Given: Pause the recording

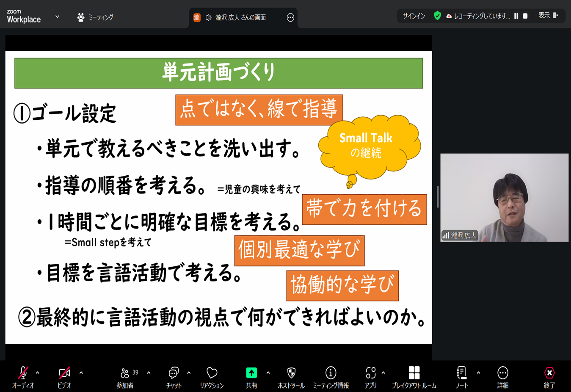Looking at the screenshot, I should pos(516,16).
